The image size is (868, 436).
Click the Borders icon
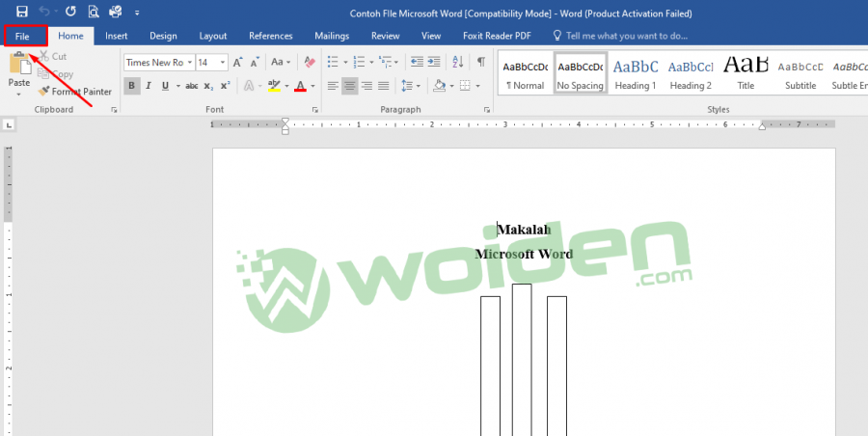(x=465, y=86)
